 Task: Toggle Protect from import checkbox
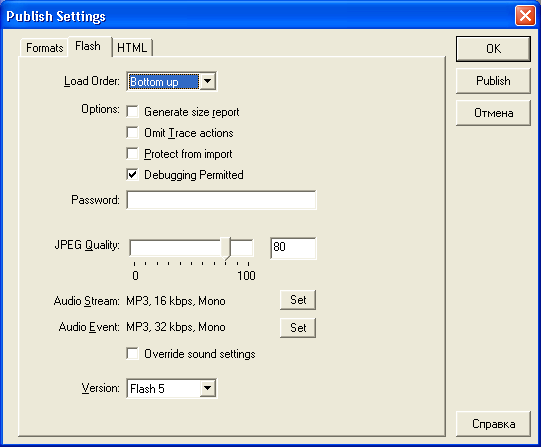coord(132,153)
